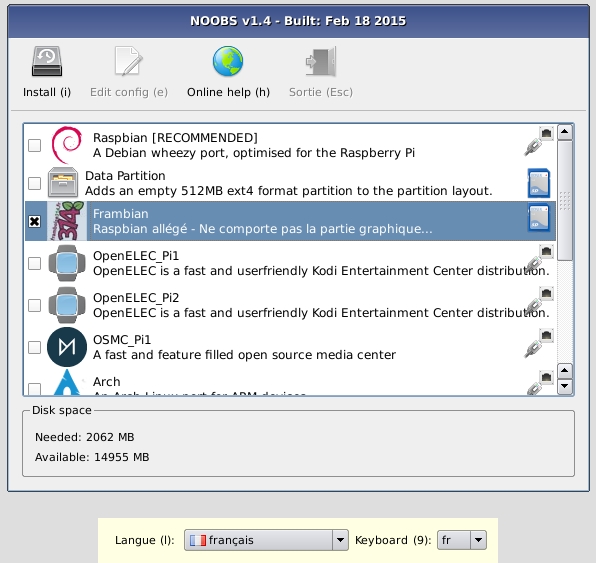The image size is (596, 563).
Task: Click the OS list scrollbar thumb
Action: 565,200
